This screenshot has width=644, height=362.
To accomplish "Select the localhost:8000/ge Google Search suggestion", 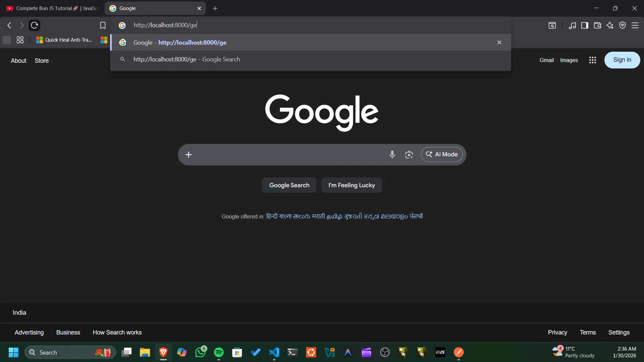I will (187, 59).
